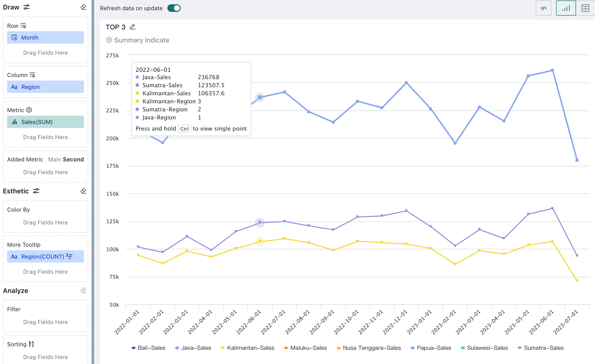Open Row field options icon
The width and height of the screenshot is (595, 364).
(23, 26)
